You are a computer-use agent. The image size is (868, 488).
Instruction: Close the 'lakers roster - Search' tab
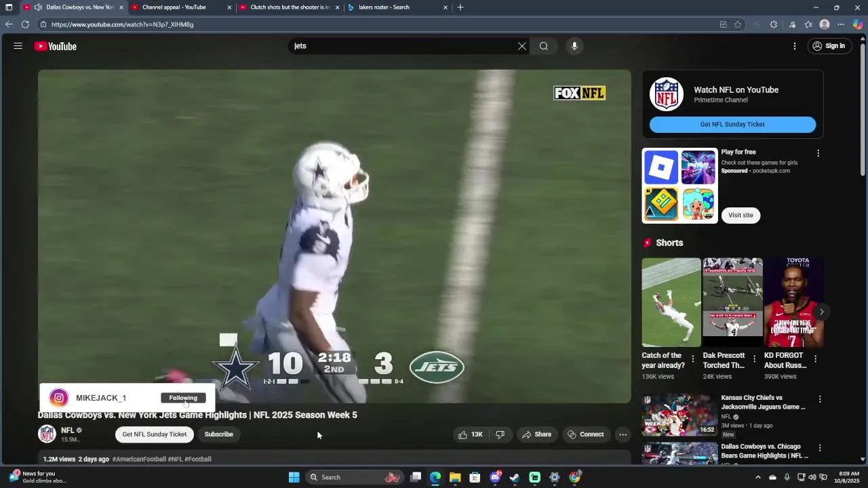click(446, 7)
